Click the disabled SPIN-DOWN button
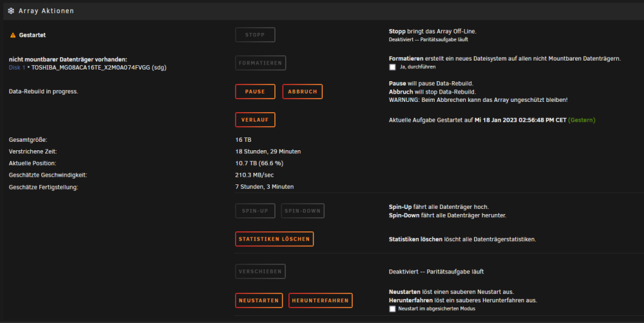 pos(303,211)
